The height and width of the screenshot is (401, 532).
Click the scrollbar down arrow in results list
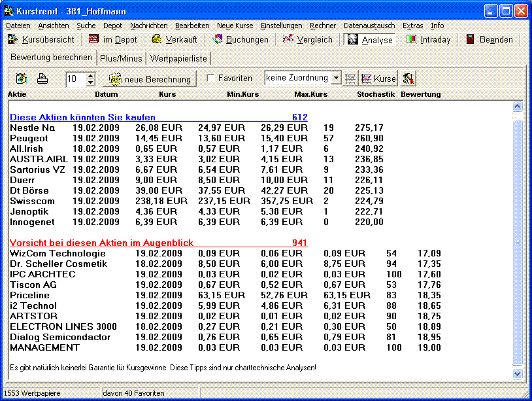point(518,374)
